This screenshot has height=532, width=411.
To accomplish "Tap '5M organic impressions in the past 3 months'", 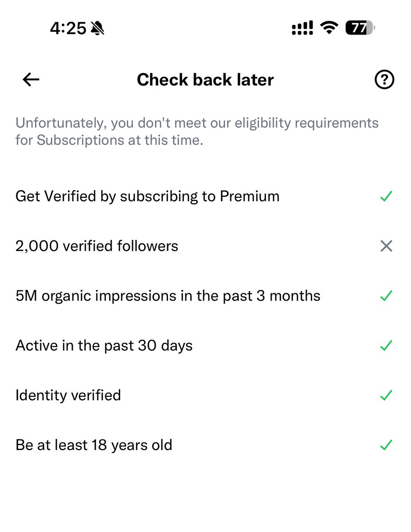I will point(168,296).
